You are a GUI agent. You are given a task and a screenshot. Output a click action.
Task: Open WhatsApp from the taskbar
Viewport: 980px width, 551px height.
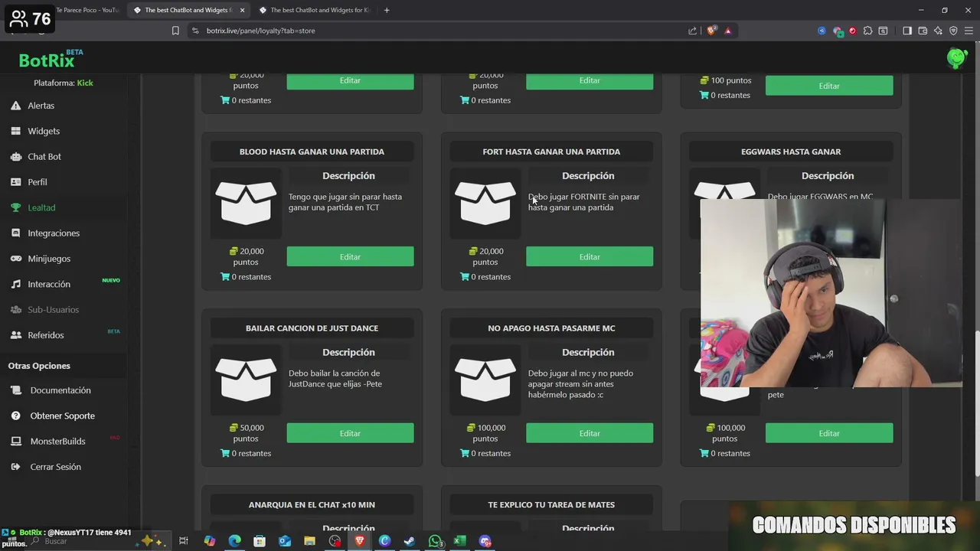(435, 541)
